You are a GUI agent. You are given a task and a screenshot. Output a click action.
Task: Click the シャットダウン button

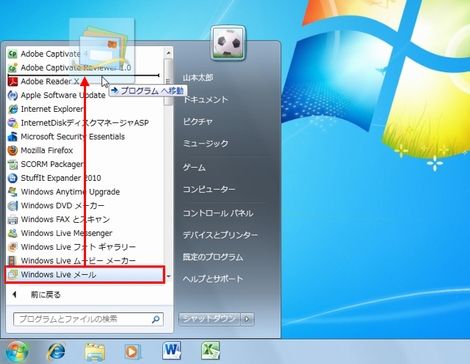coord(210,319)
